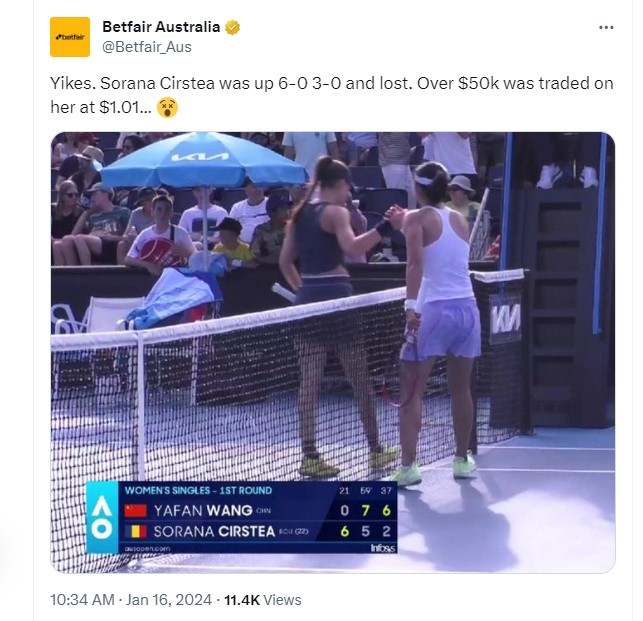643x621 pixels.
Task: View the 11.4K Views count
Action: [x=262, y=600]
